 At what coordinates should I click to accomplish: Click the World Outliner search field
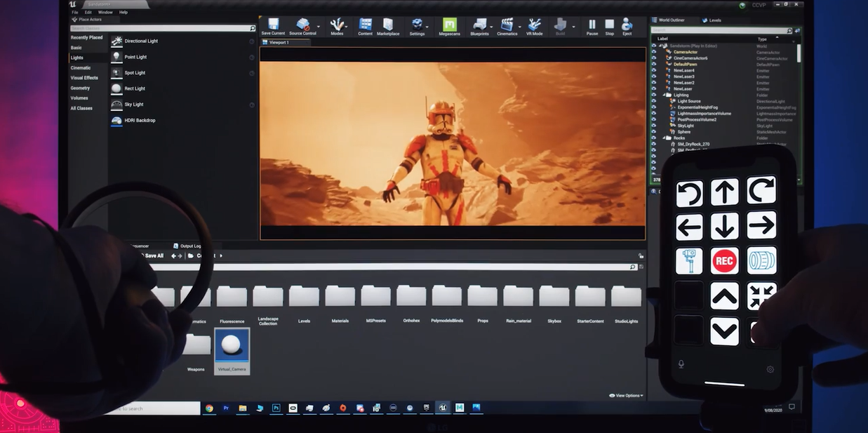point(721,31)
